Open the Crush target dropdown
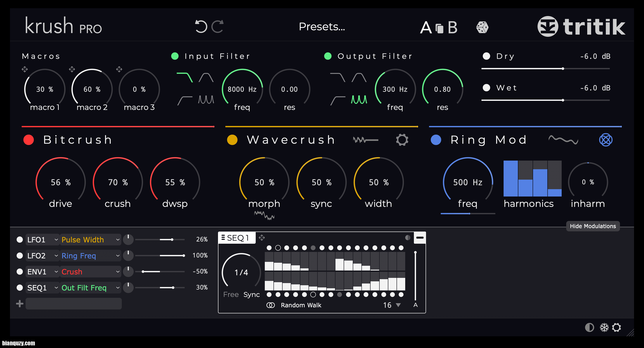Screen dimensions: 644x348 click(91, 272)
